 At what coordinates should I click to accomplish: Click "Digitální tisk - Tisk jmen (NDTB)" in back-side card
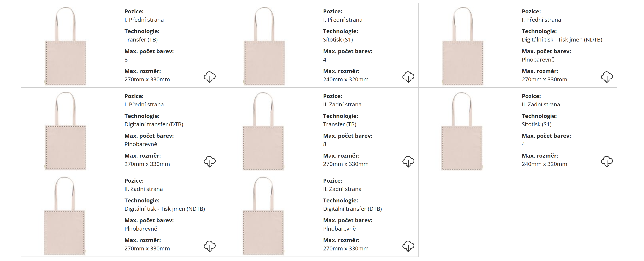coord(165,209)
